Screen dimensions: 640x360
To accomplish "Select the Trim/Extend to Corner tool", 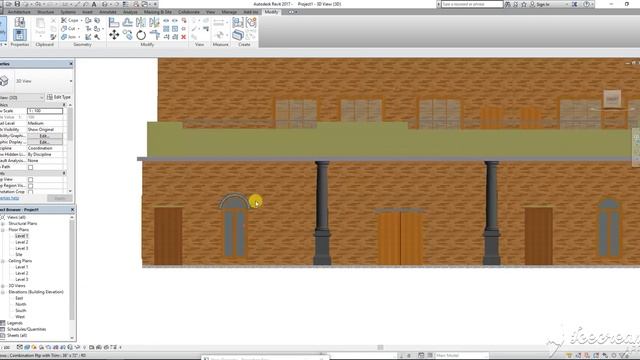I will [x=154, y=35].
